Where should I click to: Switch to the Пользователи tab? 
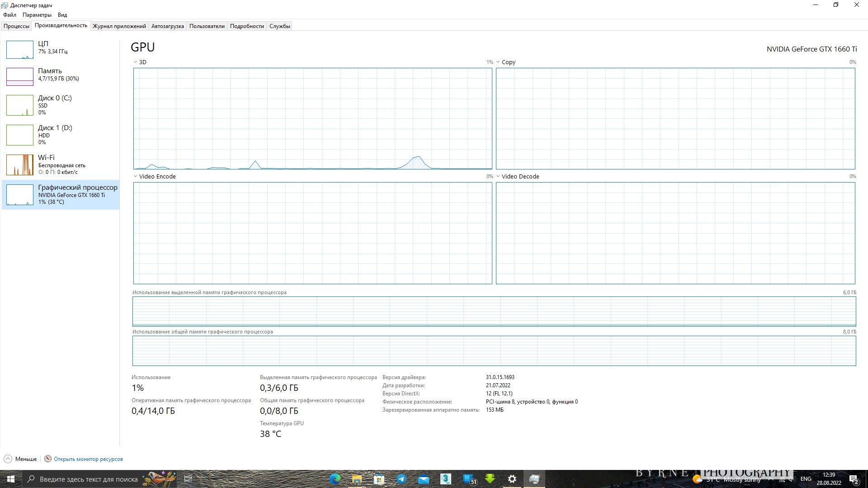tap(207, 26)
